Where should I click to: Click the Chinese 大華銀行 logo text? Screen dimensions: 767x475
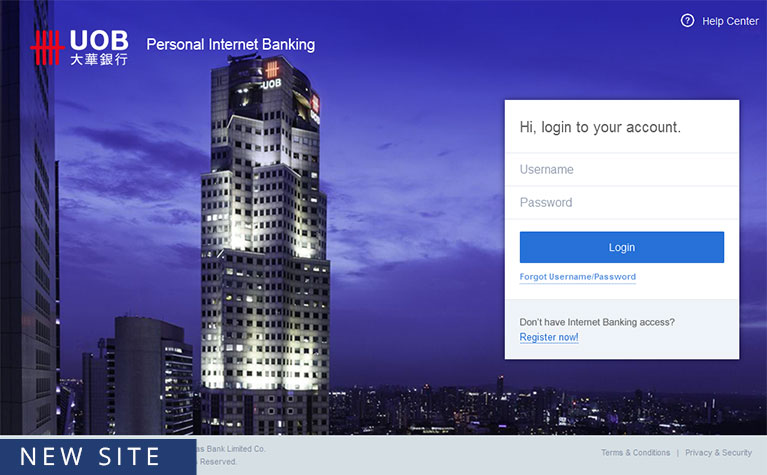click(99, 59)
